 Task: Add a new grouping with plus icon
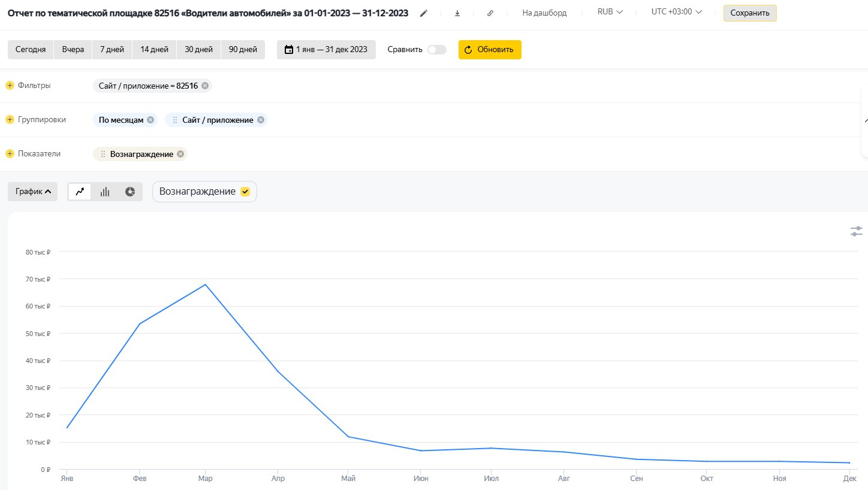(x=10, y=120)
